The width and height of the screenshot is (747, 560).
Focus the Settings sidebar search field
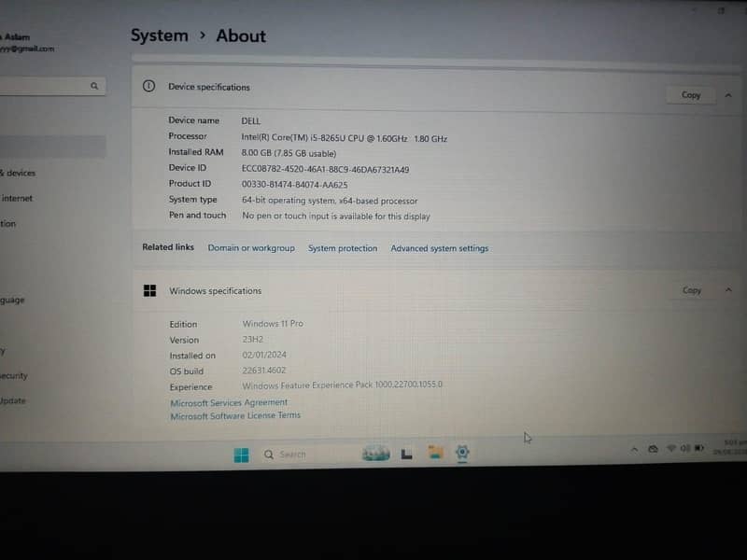coord(51,86)
